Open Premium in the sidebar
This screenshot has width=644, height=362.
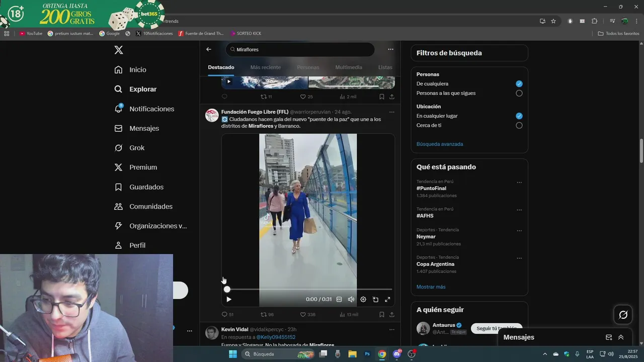coord(135,167)
